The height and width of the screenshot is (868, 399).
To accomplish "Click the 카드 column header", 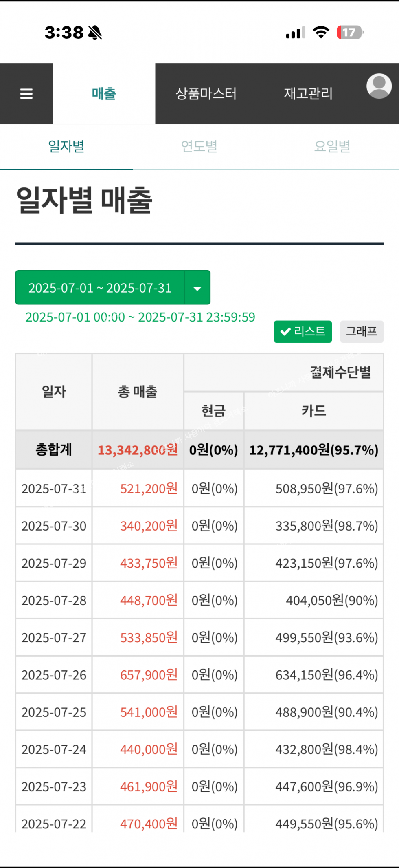I will (x=313, y=411).
